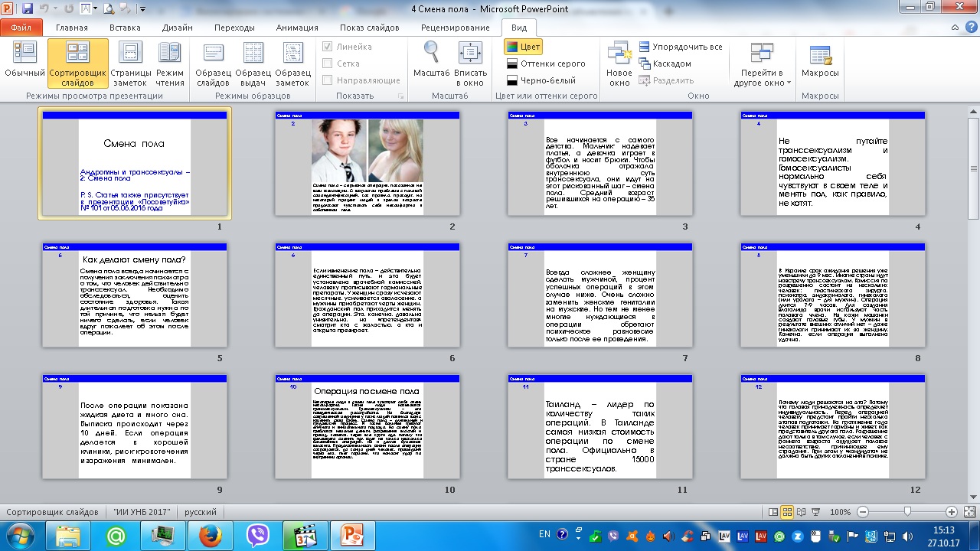Open Образец выдач handout master
980x551 pixels.
pos(253,63)
